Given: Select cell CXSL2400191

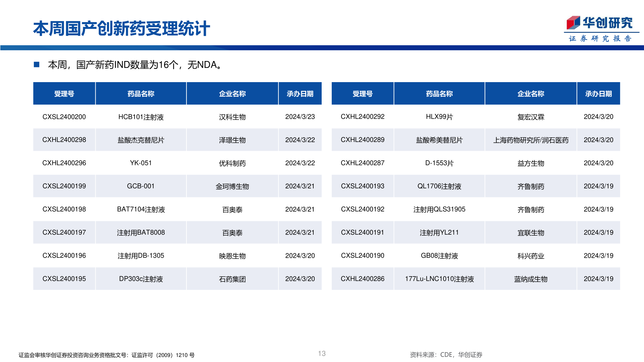Looking at the screenshot, I should [363, 232].
